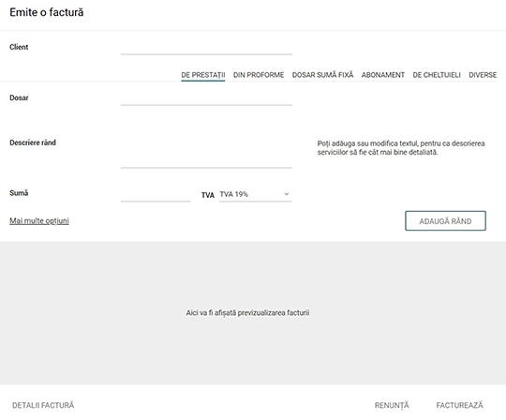This screenshot has height=420, width=506.
Task: Open the TVA 19% dropdown arrow
Action: pyautogui.click(x=286, y=194)
